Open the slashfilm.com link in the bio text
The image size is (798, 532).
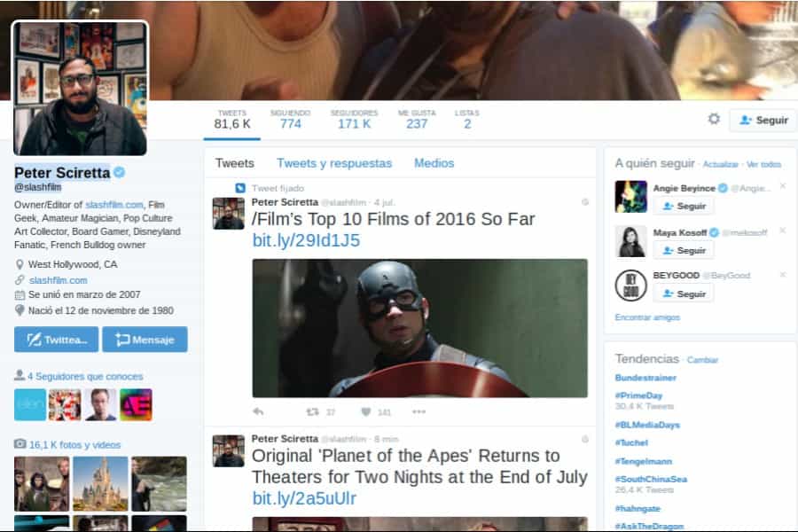114,205
